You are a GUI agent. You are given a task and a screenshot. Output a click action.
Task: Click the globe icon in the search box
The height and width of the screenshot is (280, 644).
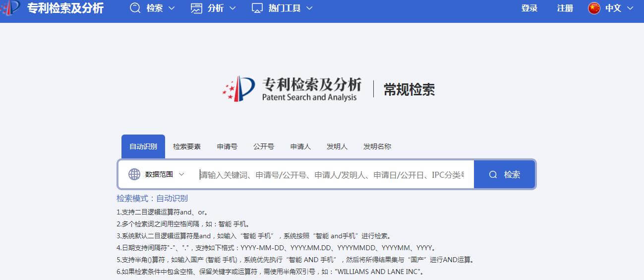coord(134,174)
